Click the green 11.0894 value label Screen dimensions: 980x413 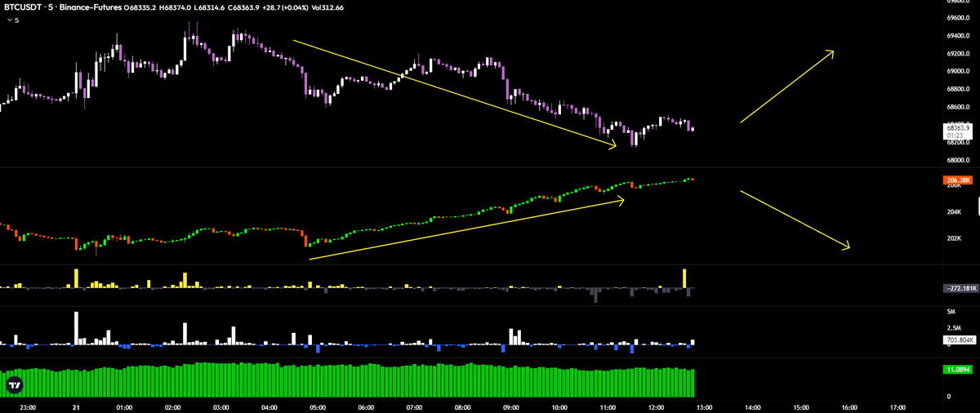957,370
